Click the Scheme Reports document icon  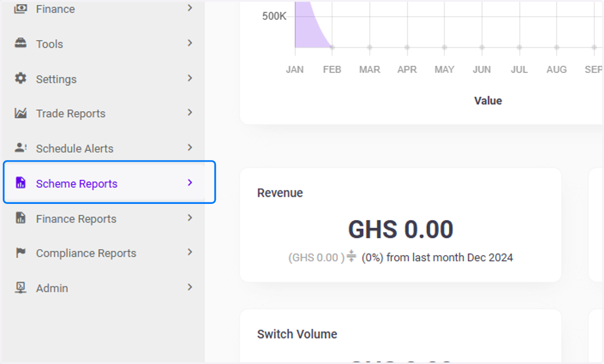pos(21,183)
